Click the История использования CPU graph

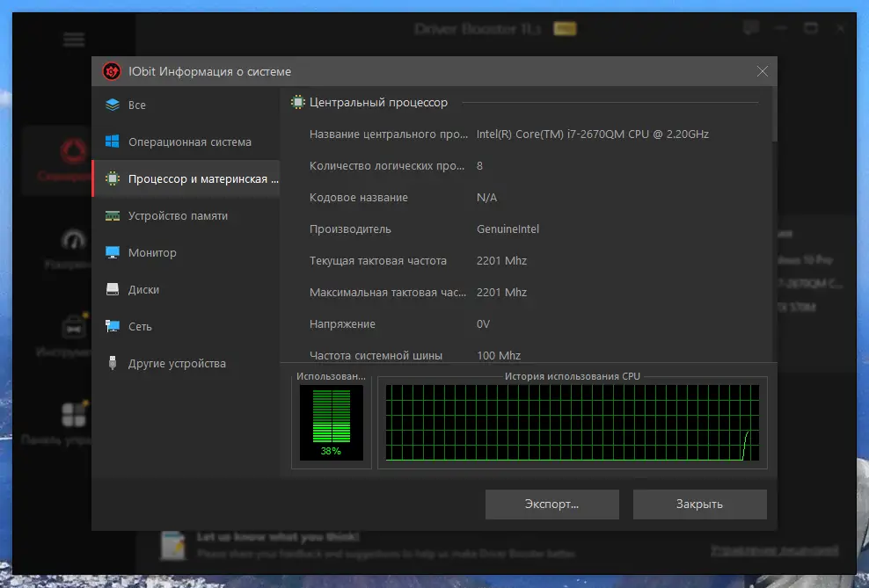[573, 423]
